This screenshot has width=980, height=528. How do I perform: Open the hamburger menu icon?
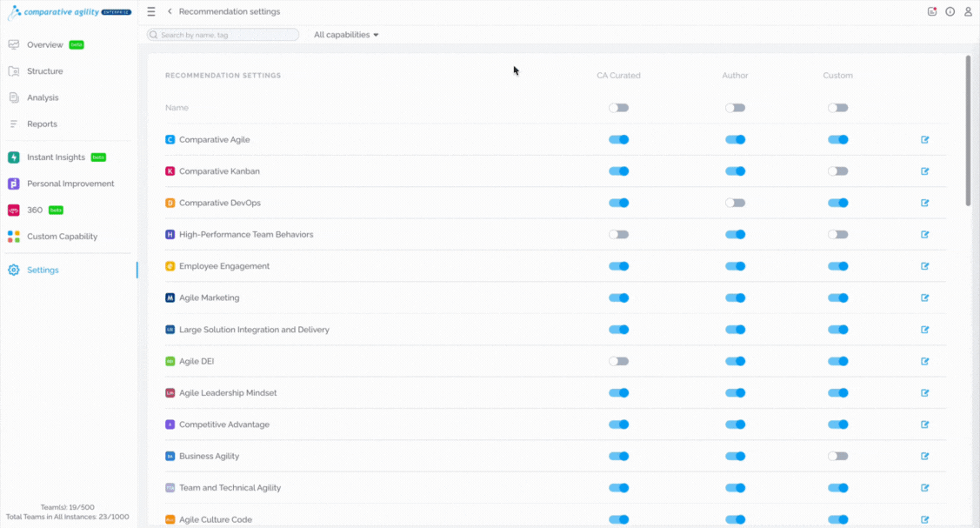pyautogui.click(x=151, y=11)
